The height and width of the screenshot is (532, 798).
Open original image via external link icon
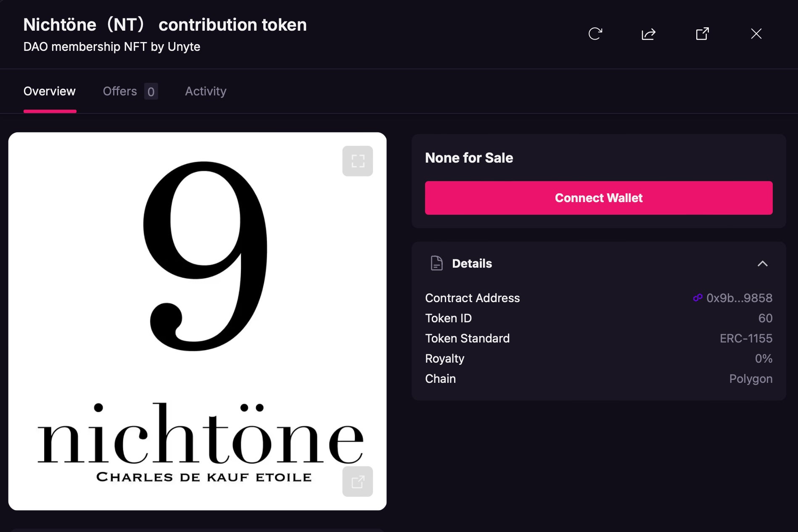pyautogui.click(x=357, y=482)
